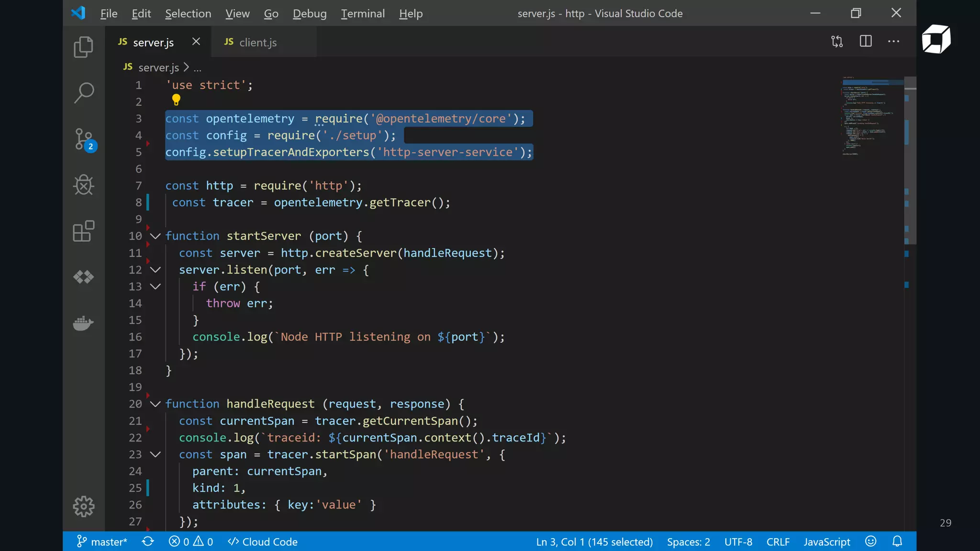
Task: Click createServer on line 11
Action: coord(356,253)
